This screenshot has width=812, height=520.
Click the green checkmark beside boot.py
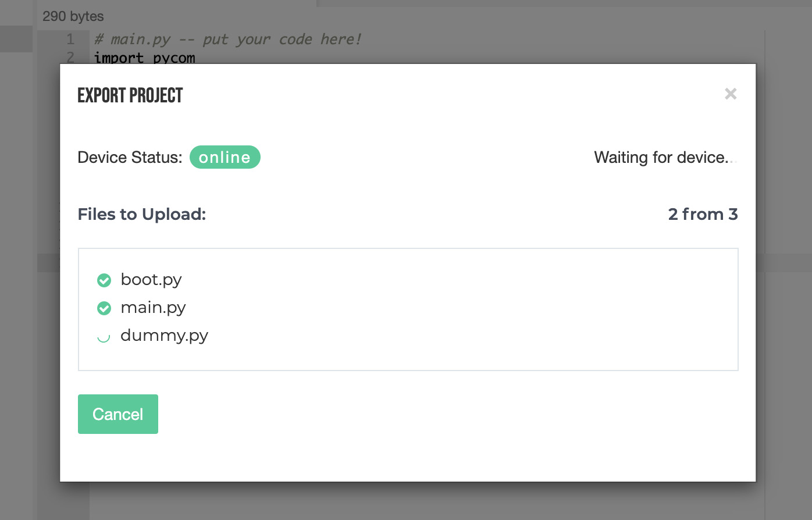pos(104,280)
